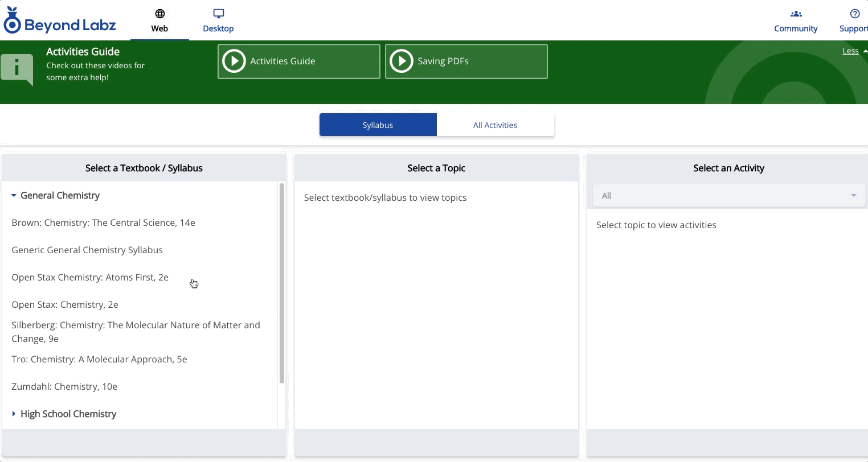Click the Select a Topic header
The width and height of the screenshot is (868, 462).
click(x=436, y=168)
